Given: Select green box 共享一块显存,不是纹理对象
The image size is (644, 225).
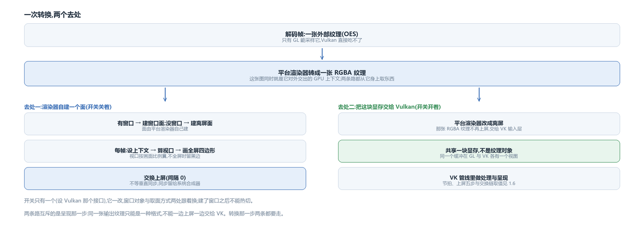Looking at the screenshot, I should coord(479,151).
